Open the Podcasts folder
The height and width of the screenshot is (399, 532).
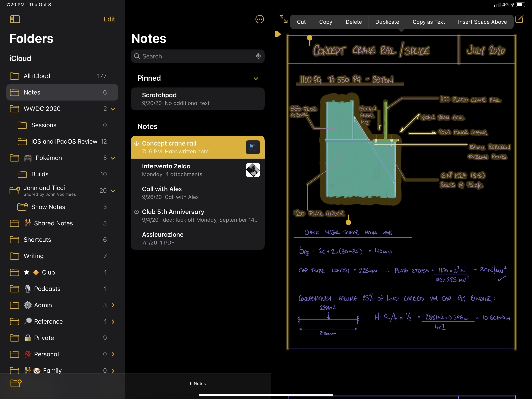click(62, 289)
